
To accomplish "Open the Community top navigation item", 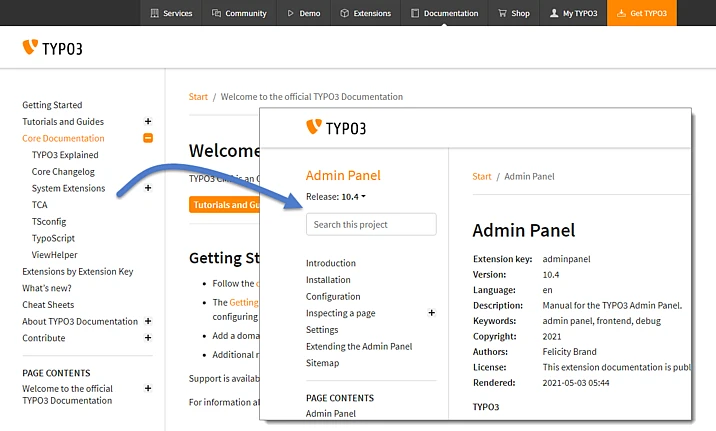I will point(239,13).
